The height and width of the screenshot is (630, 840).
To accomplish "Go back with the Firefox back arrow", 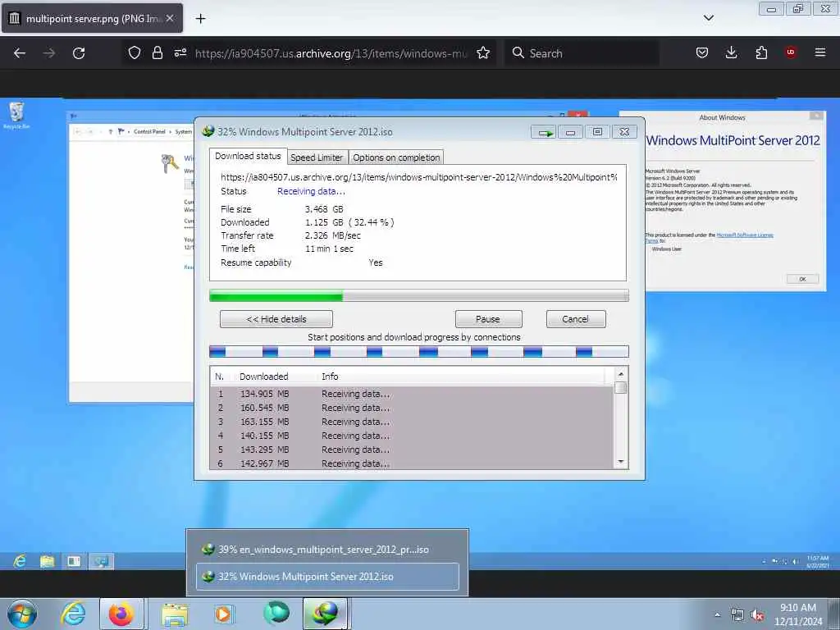I will [20, 53].
